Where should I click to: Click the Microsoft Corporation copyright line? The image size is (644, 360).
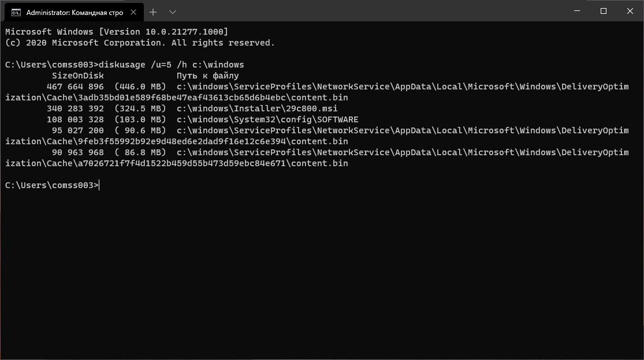click(140, 43)
